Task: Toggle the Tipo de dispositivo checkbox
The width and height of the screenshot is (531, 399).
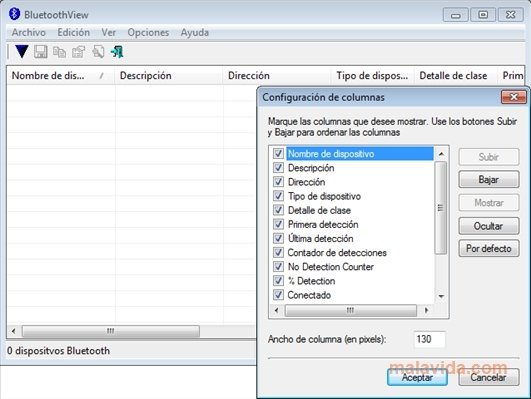Action: [278, 196]
